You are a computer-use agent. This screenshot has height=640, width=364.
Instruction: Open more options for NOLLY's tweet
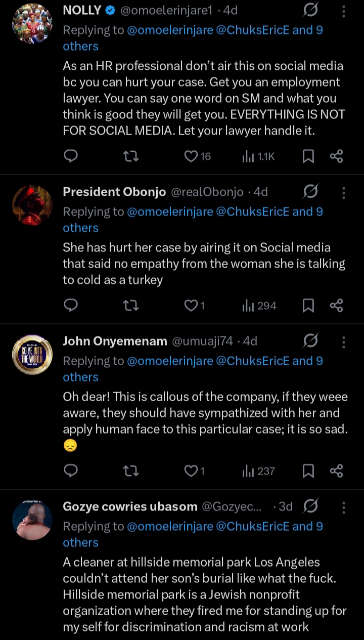coord(344,11)
